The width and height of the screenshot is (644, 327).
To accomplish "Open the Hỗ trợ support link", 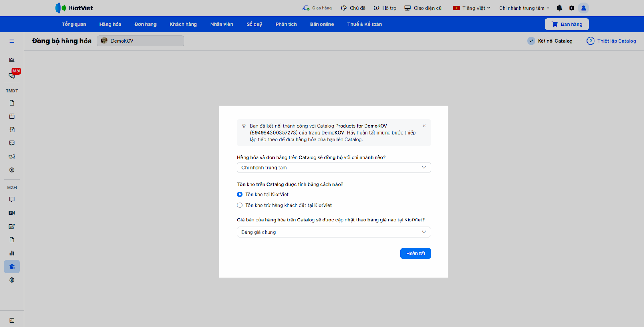I will coord(385,8).
